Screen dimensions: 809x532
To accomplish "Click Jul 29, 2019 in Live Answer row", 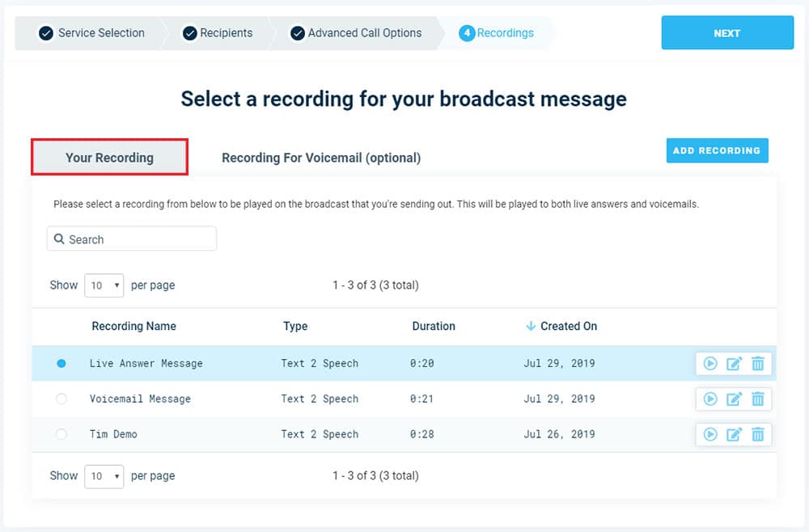I will point(559,364).
